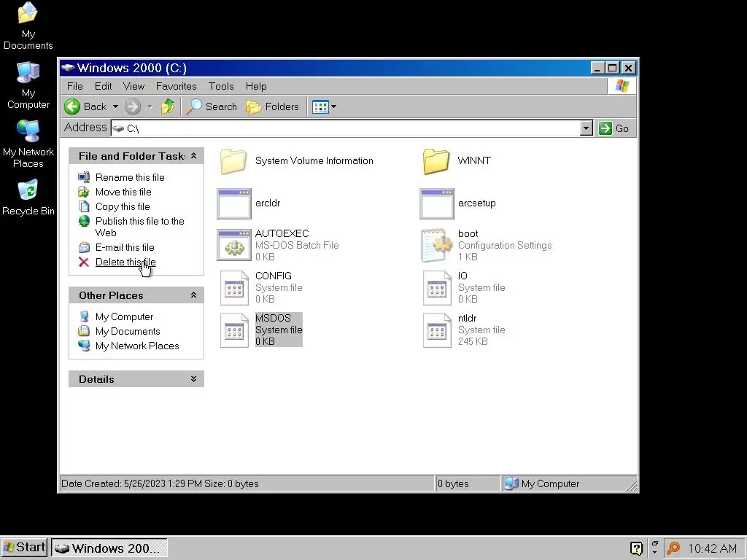Select the arcldr file icon

[x=234, y=204]
